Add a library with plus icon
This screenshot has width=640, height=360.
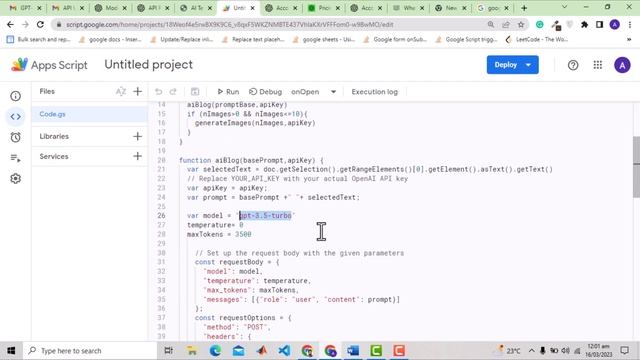(x=138, y=136)
